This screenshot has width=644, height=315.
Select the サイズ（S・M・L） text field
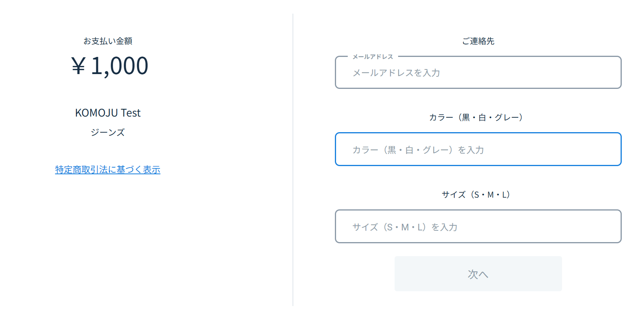pyautogui.click(x=478, y=227)
